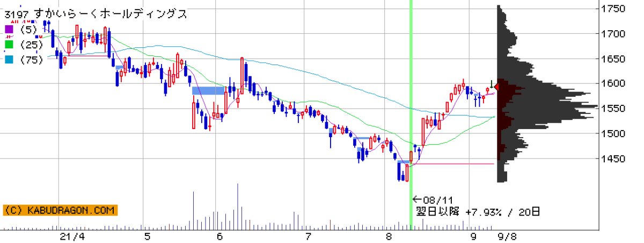The image size is (644, 243).
Task: Click the green (25) moving average swatch
Action: 9,45
